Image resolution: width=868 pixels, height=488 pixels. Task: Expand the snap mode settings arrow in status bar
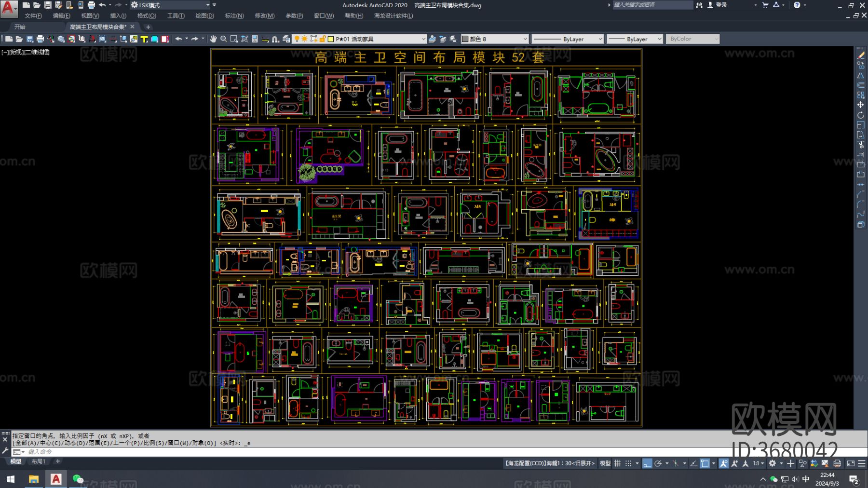pos(637,463)
